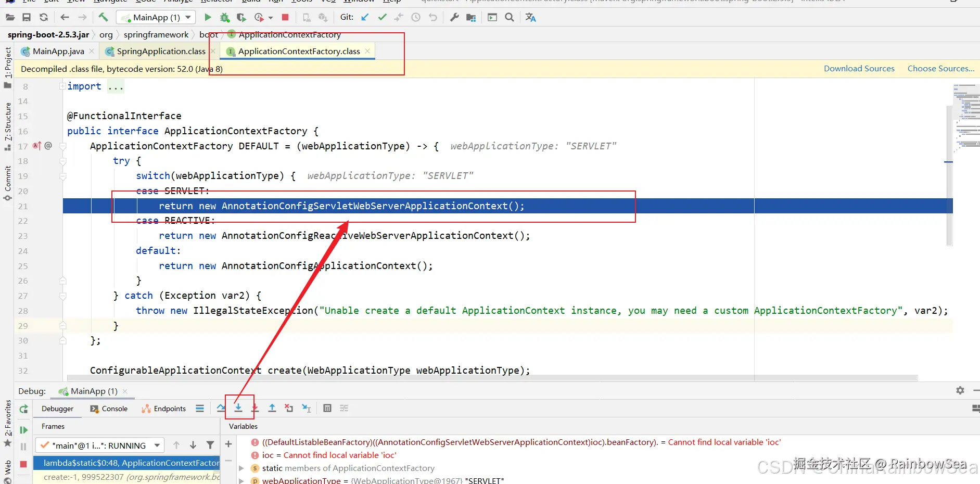Screen dimensions: 980x484
Task: Click the spring-boot-2.5.3.jar breadcrumb
Action: pyautogui.click(x=48, y=34)
